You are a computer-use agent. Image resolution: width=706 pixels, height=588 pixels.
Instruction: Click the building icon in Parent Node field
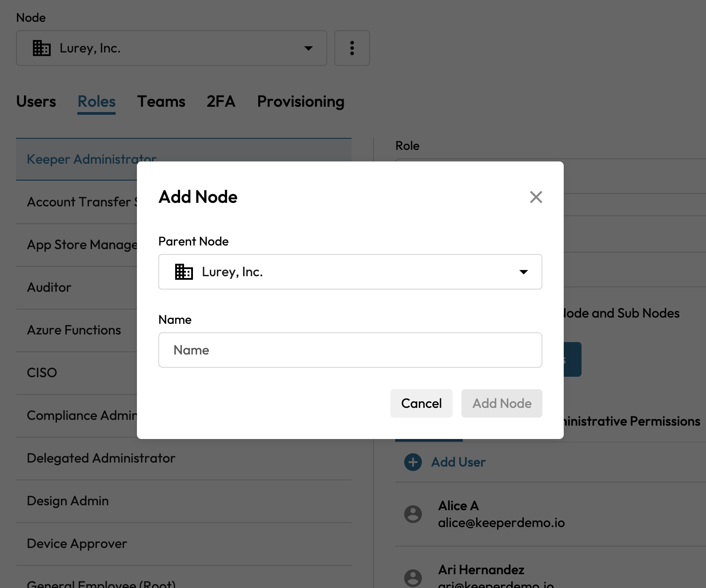(184, 272)
